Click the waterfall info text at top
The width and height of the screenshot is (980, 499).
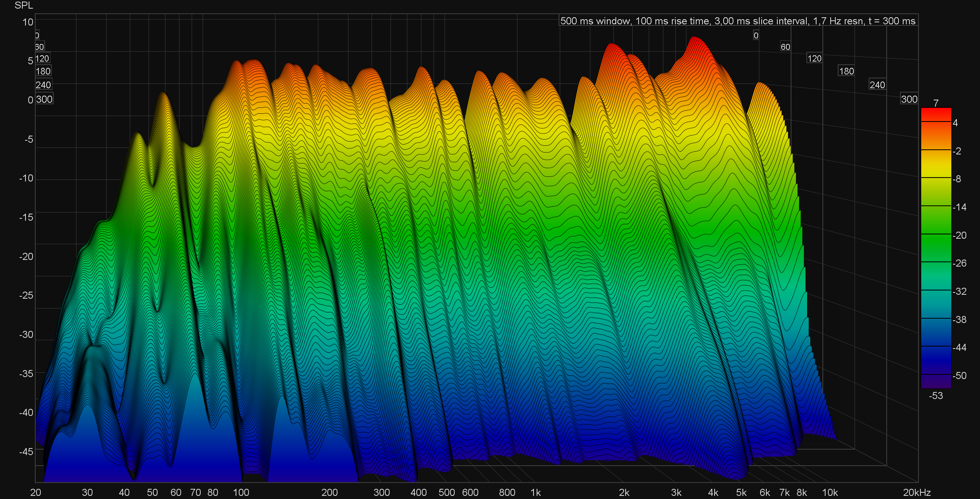tap(738, 21)
